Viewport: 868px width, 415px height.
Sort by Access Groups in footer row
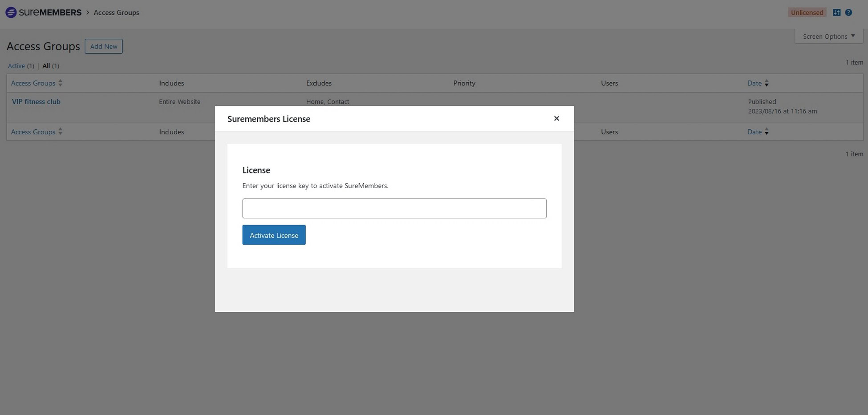coord(33,132)
